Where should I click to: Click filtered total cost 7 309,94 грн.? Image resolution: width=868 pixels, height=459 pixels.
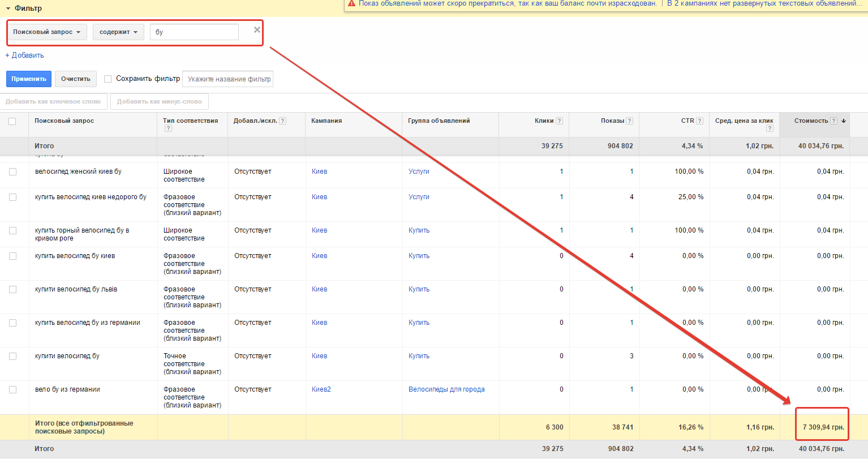click(x=823, y=427)
